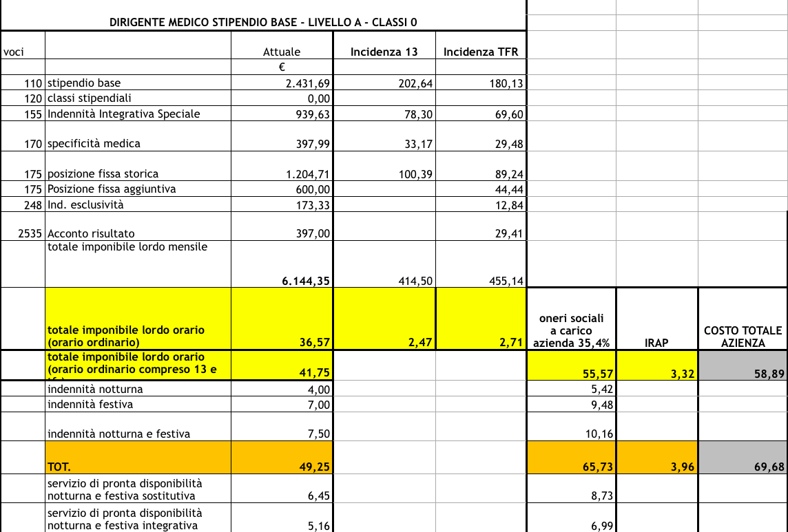Click the 'Incidenza 13' column header
This screenshot has width=788, height=532.
[x=384, y=52]
